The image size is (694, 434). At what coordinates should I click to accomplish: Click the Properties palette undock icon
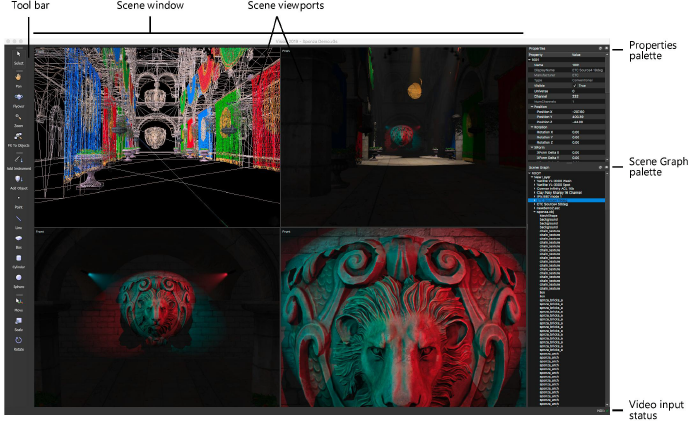click(x=601, y=48)
